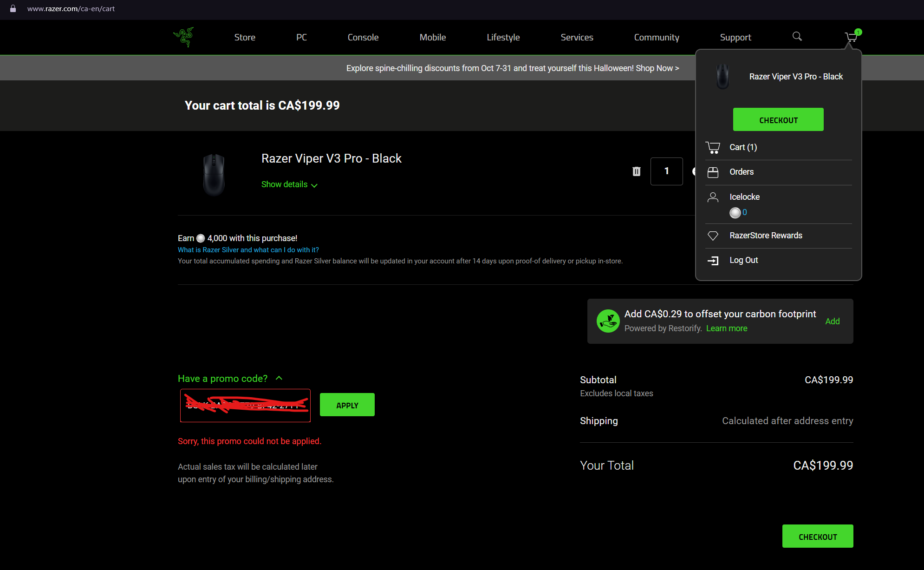
Task: Open Razer Viper V3 Pro - Black product title
Action: point(331,158)
